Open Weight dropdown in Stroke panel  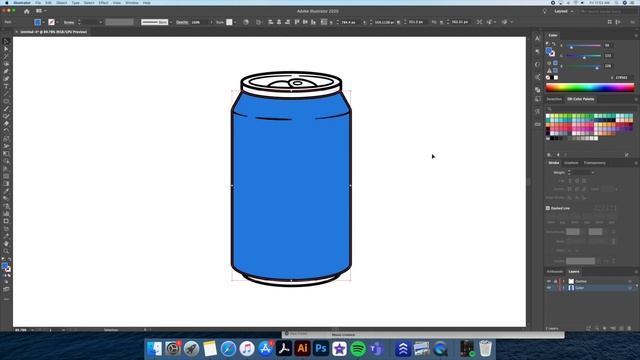(x=593, y=173)
